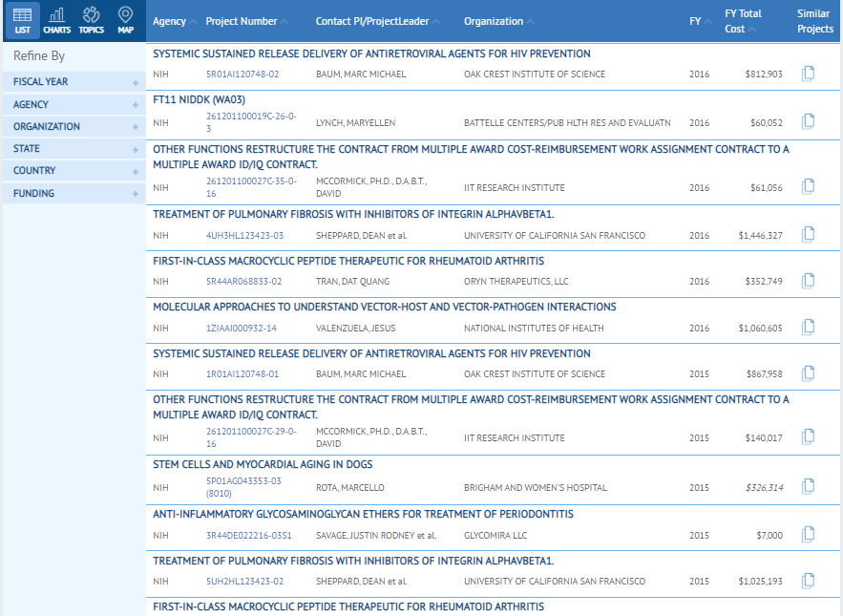843x616 pixels.
Task: Select the Refine By heading
Action: click(39, 56)
